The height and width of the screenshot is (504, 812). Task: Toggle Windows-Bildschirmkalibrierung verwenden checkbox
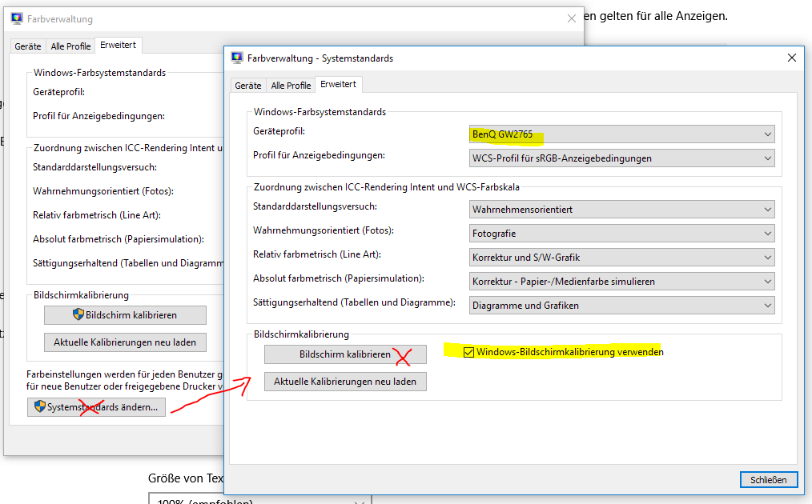pyautogui.click(x=469, y=352)
